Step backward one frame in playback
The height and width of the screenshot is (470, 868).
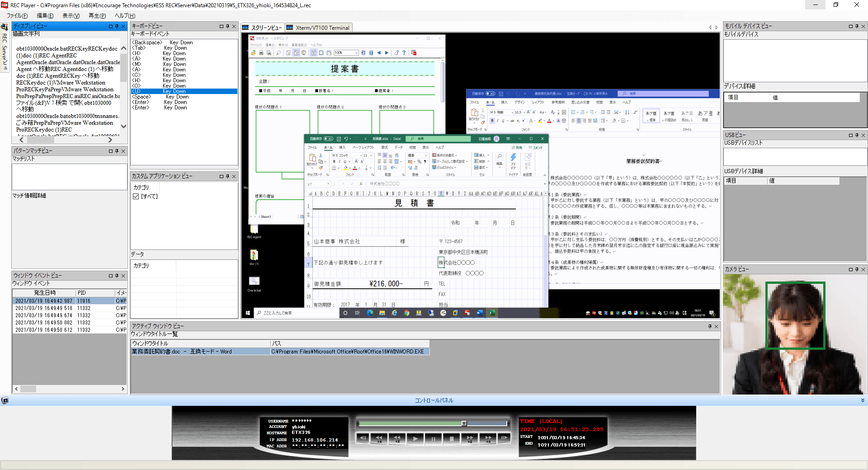(362, 438)
